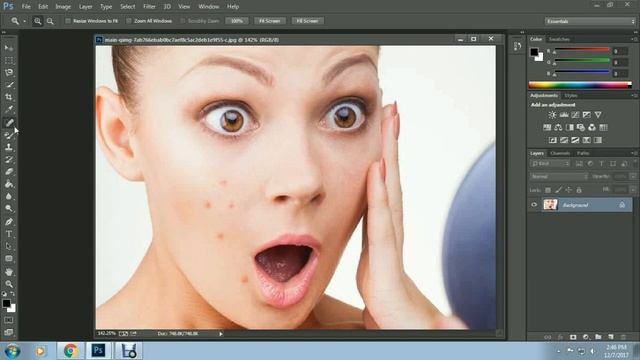The image size is (640, 360).
Task: Select the Clone Stamp tool
Action: [9, 147]
